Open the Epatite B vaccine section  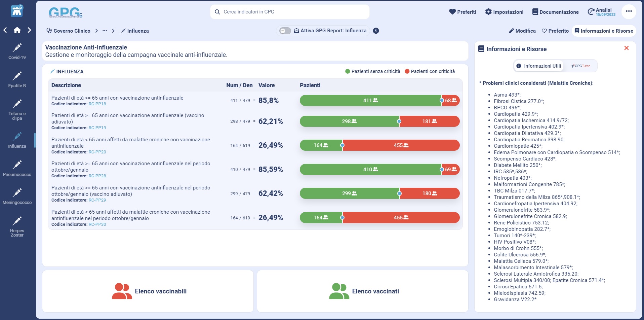pos(17,80)
